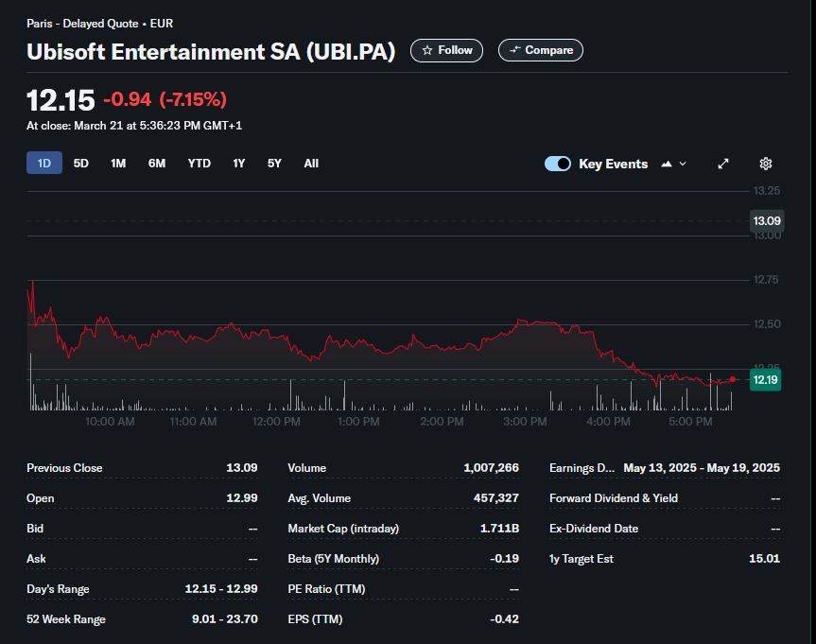This screenshot has height=644, width=816.
Task: Click the 3:00 PM axis label
Action: 525,422
